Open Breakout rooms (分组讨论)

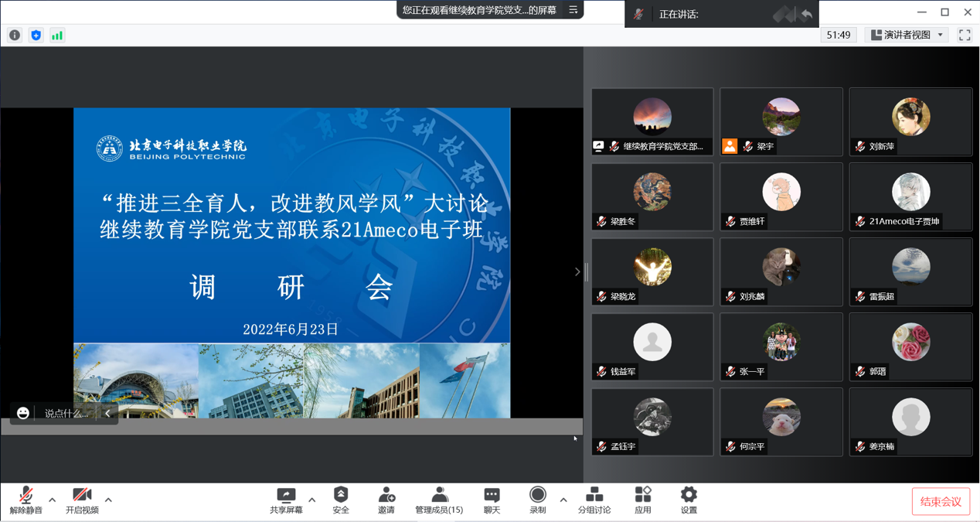(x=594, y=500)
